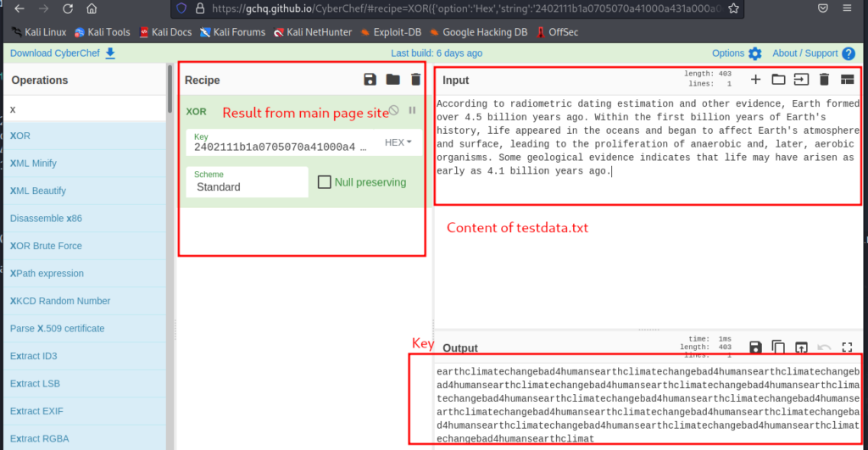Open file as input
This screenshot has width=868, height=450.
pos(801,80)
